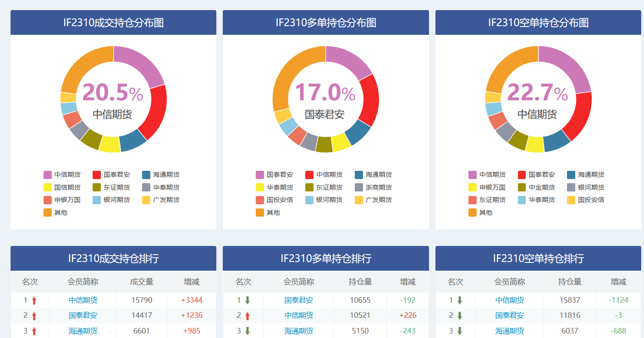Open 中信期货 link in 空单持仓排行 table

510,300
